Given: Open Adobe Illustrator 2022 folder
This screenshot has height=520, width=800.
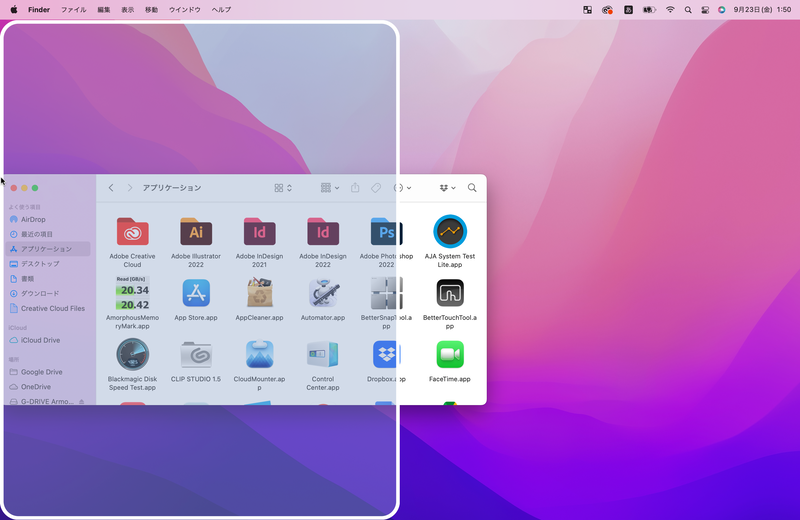Looking at the screenshot, I should coord(196,232).
